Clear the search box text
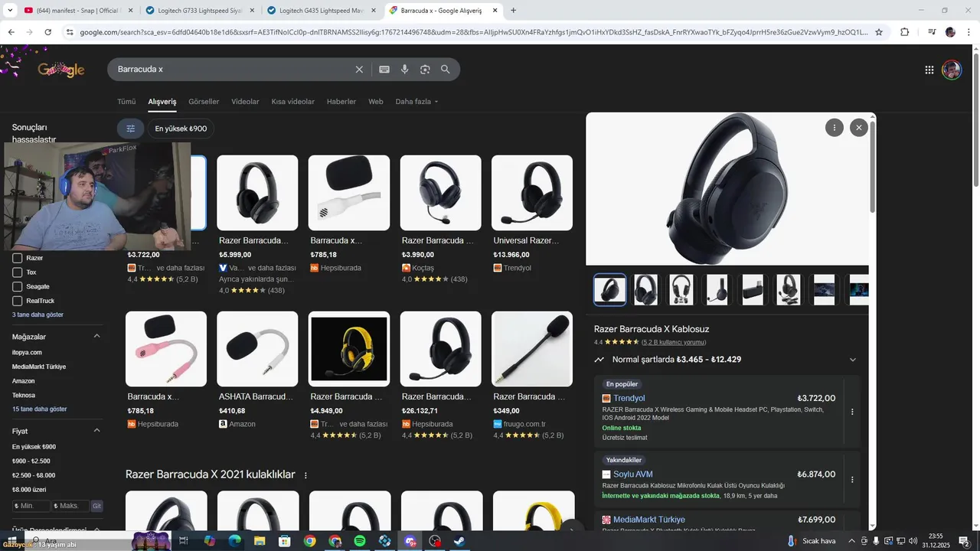Viewport: 980px width, 551px height. [359, 70]
